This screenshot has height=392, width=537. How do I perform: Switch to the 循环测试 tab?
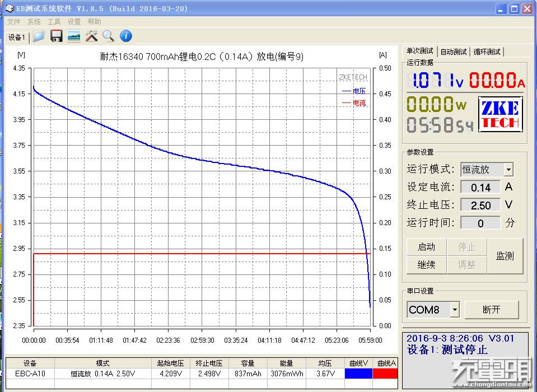(487, 52)
